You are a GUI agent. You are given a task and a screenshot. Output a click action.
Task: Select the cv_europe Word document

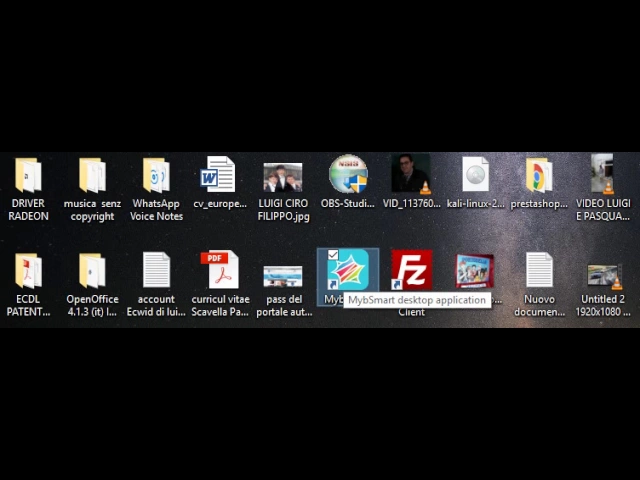point(218,174)
